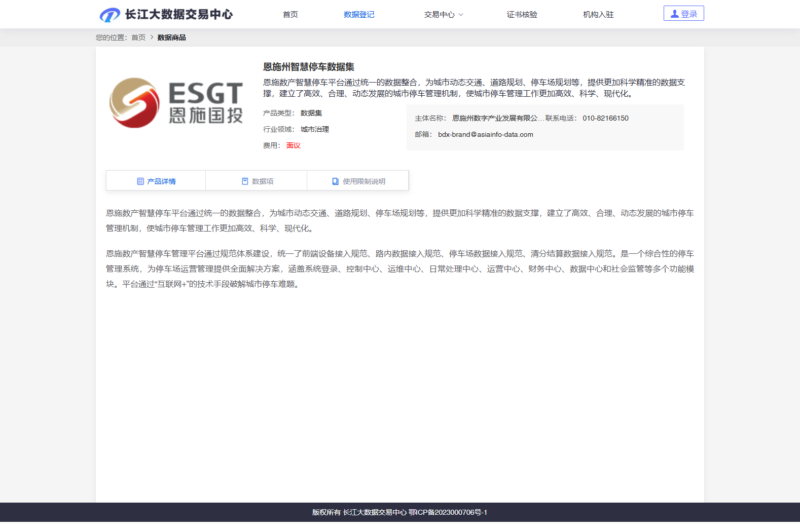Click the 您的位置 breadcrumb label
Viewport: 800px width, 532px height.
pos(112,37)
